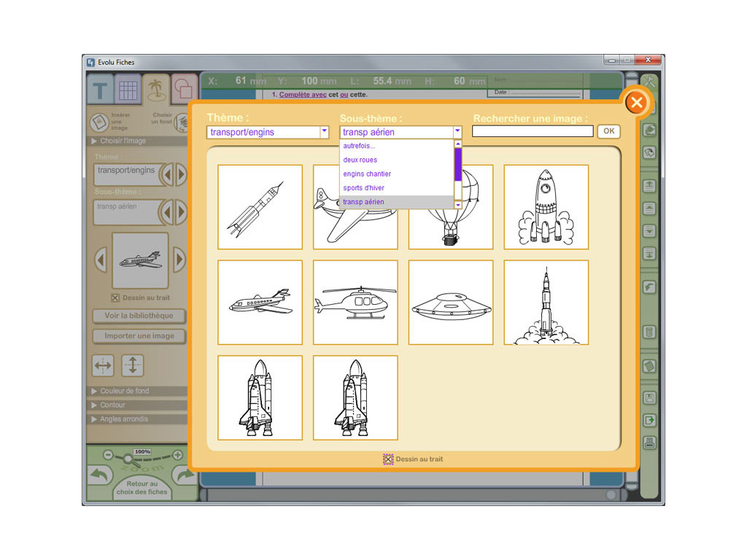Image resolution: width=747 pixels, height=560 pixels.
Task: Close the image library dialog
Action: click(636, 103)
